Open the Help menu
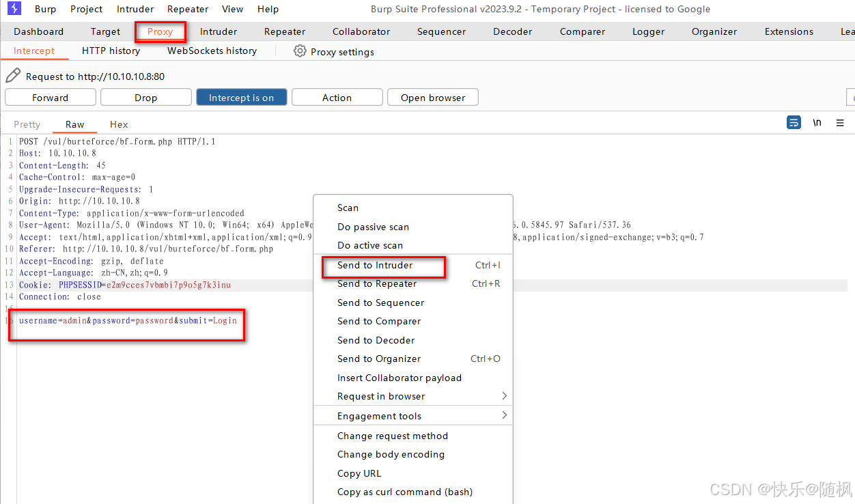The height and width of the screenshot is (504, 855). [268, 9]
